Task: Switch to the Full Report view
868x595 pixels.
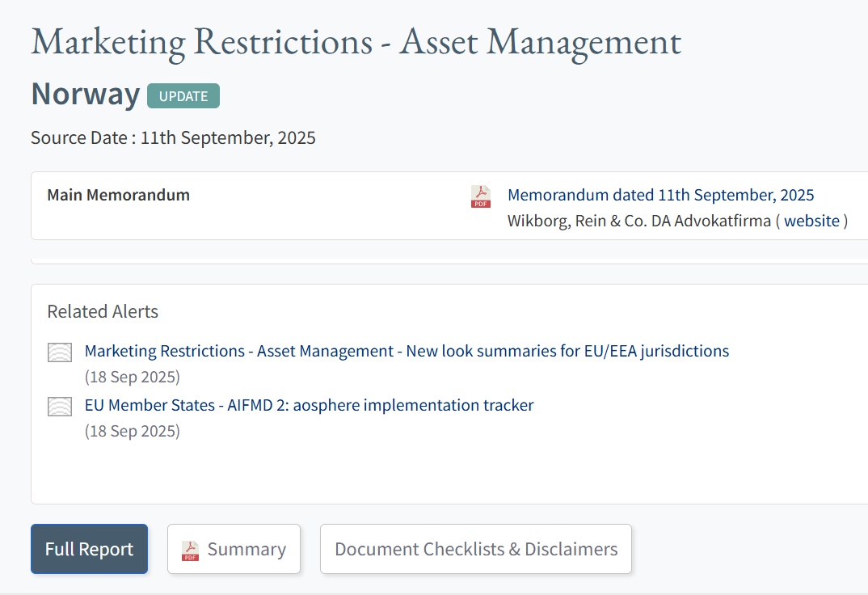Action: (x=89, y=549)
